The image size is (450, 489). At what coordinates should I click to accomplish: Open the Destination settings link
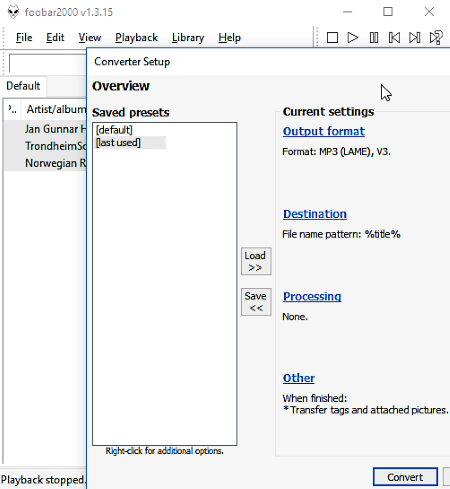point(315,214)
